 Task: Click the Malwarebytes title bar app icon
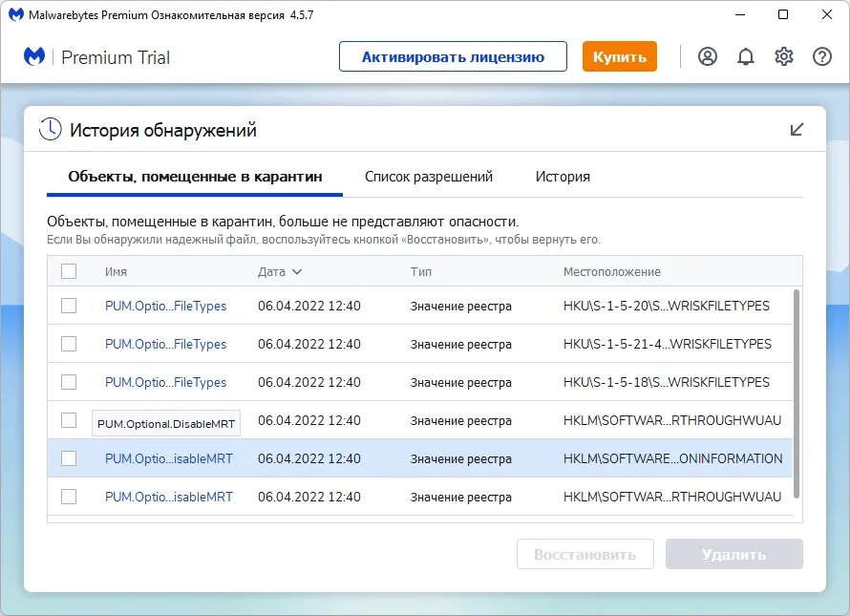tap(15, 14)
